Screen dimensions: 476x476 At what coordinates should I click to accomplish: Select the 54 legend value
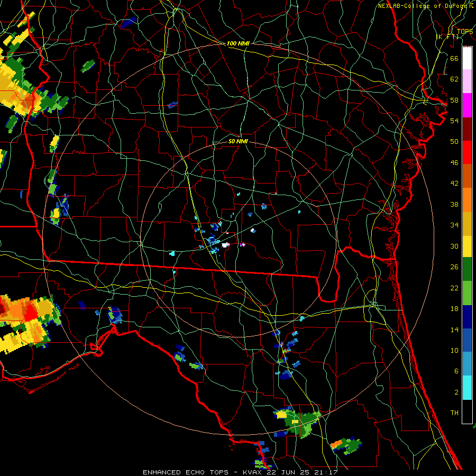pos(454,121)
